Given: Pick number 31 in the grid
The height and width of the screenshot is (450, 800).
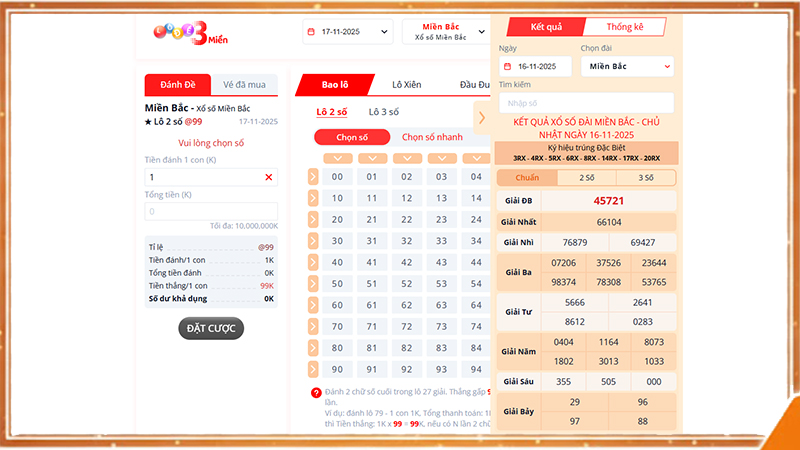Looking at the screenshot, I should click(x=372, y=241).
